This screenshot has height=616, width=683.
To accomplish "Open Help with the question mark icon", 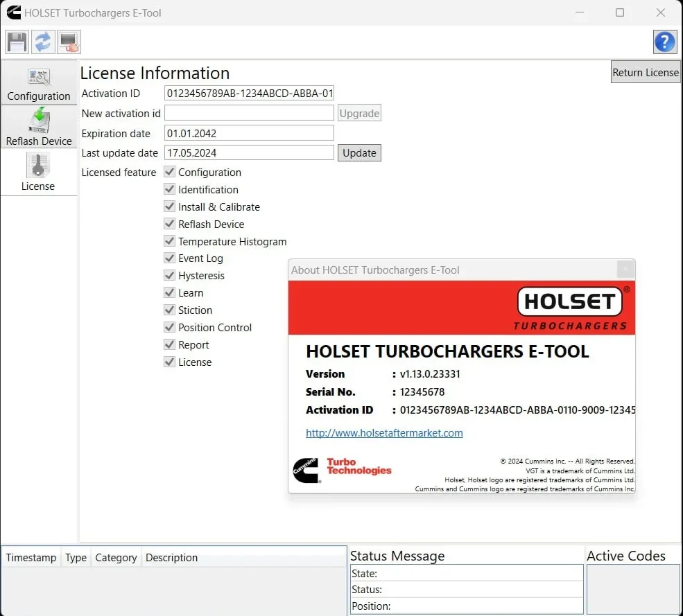I will (665, 42).
